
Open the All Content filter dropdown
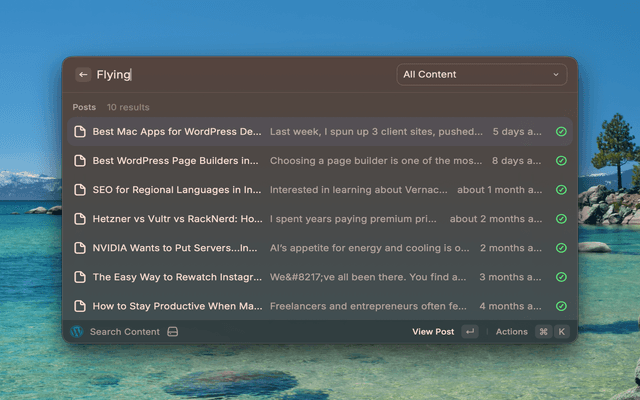tap(481, 74)
